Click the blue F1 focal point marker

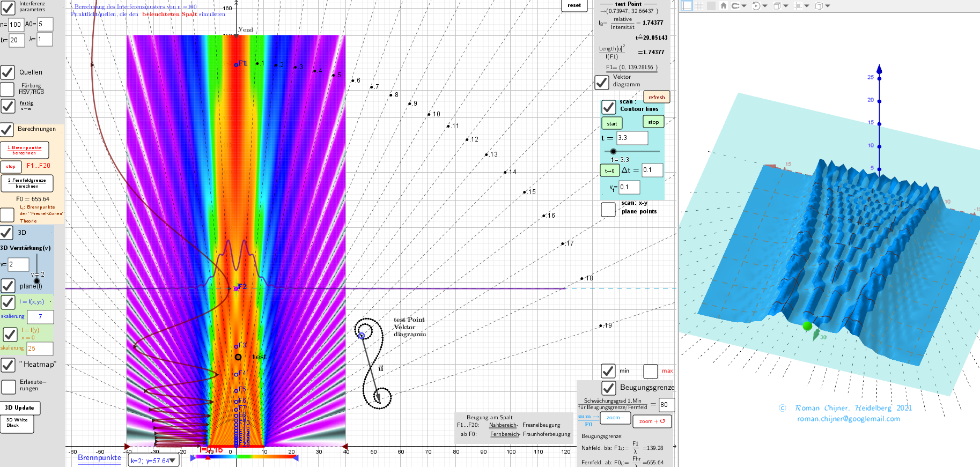(236, 65)
